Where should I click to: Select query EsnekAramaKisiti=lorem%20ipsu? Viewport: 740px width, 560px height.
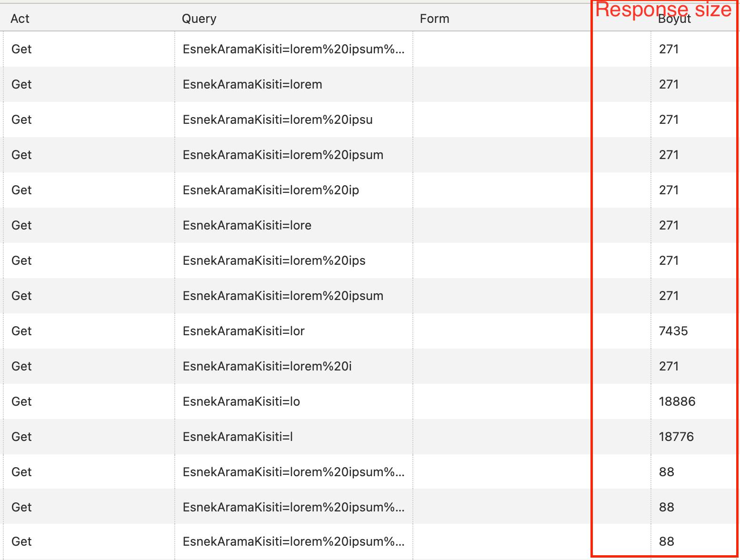(278, 120)
